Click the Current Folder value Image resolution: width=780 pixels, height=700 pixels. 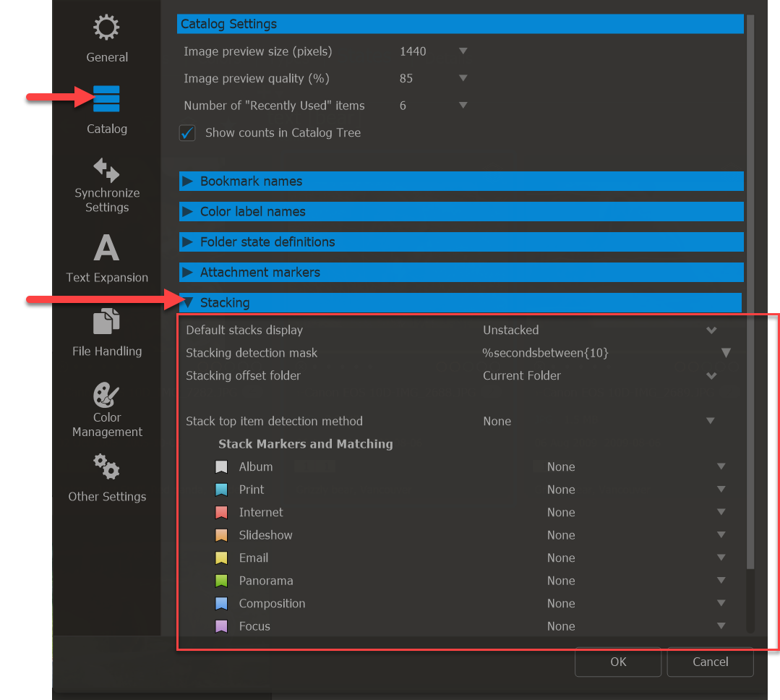coord(522,375)
